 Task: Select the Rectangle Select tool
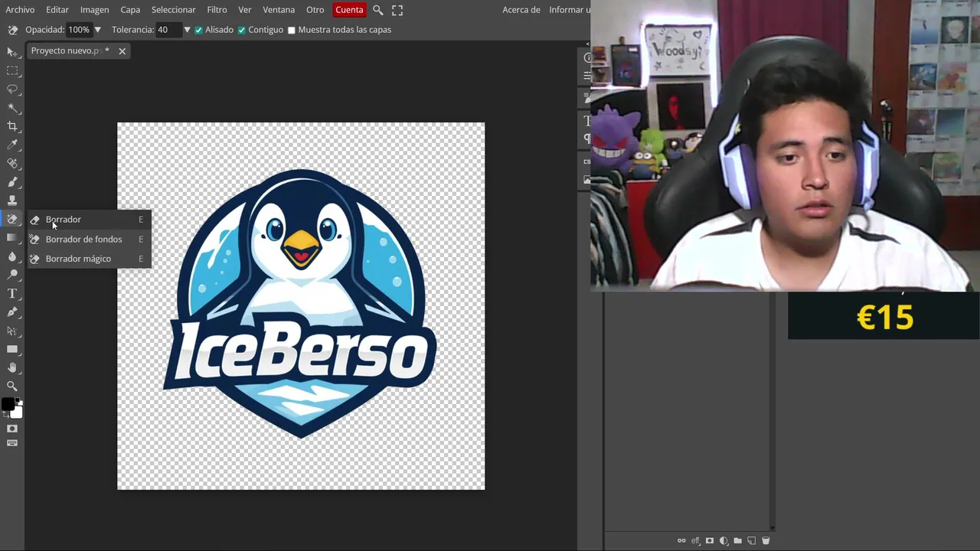pyautogui.click(x=12, y=70)
